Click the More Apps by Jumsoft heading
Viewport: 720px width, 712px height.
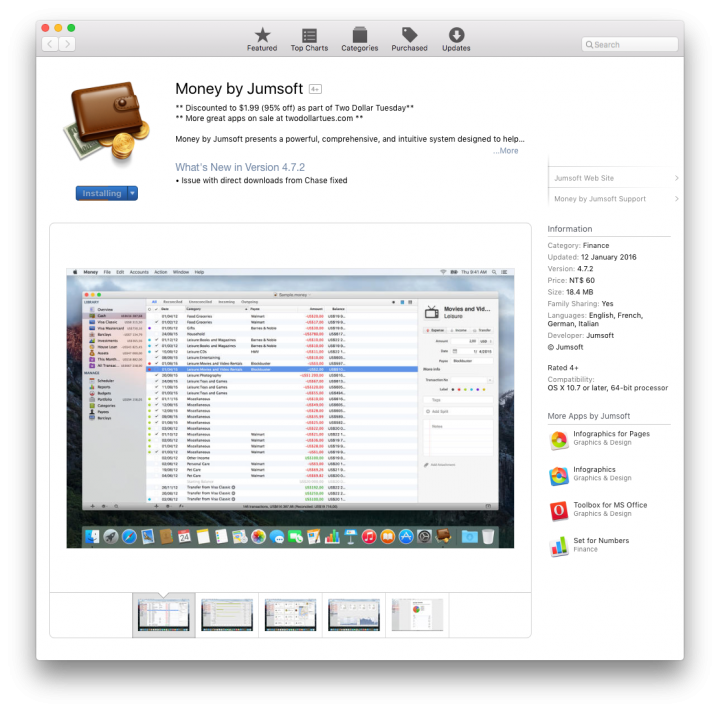click(588, 416)
